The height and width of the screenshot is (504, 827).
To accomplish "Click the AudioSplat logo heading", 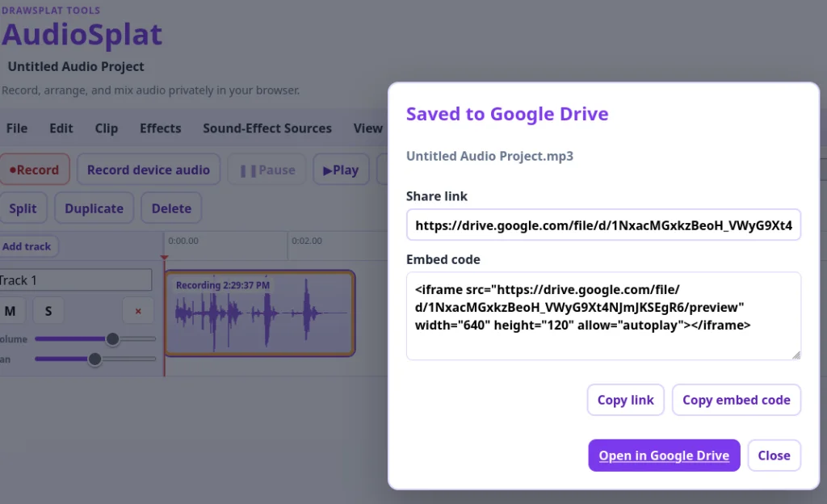I will [82, 35].
